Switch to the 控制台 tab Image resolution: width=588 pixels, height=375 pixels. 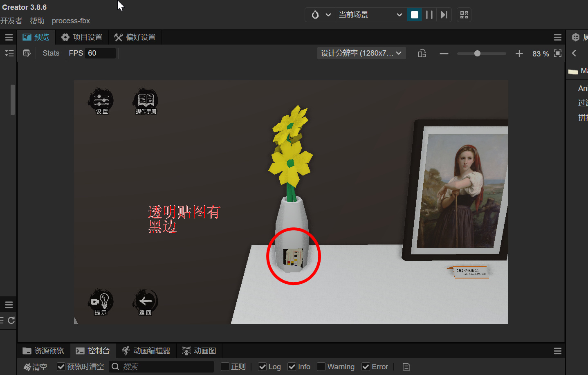tap(93, 351)
